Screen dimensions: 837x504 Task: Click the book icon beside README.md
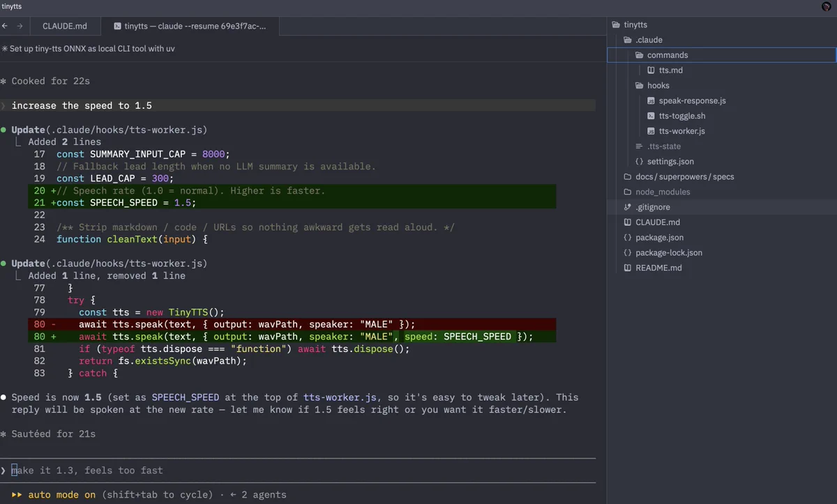(628, 268)
